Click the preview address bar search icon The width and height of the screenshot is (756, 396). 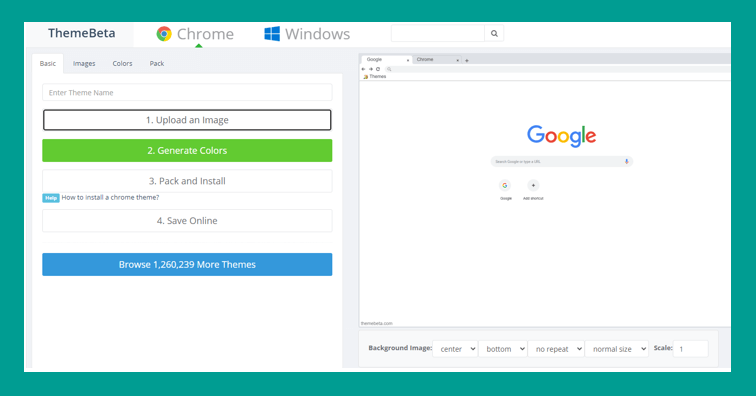tap(389, 69)
